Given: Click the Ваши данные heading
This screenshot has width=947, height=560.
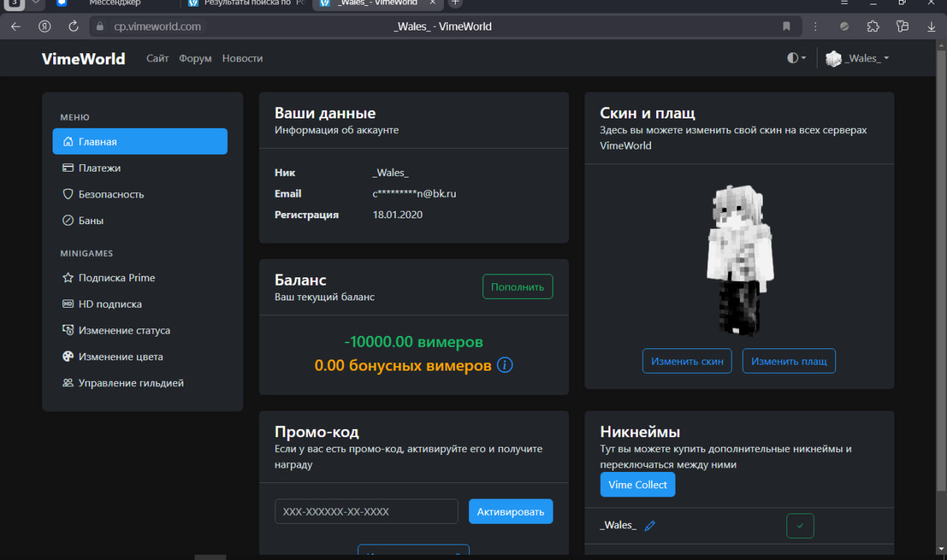Looking at the screenshot, I should [325, 113].
